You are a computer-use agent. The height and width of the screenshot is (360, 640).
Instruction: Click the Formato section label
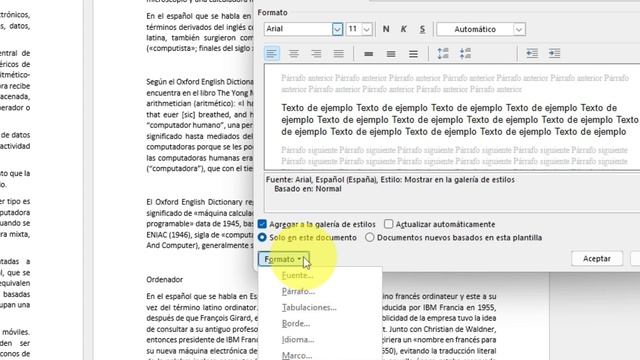(x=272, y=13)
